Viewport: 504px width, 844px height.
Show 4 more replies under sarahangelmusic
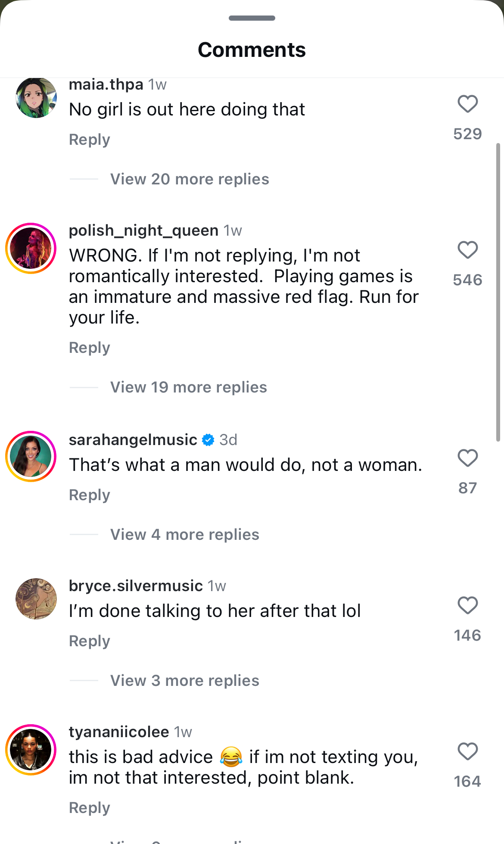185,535
